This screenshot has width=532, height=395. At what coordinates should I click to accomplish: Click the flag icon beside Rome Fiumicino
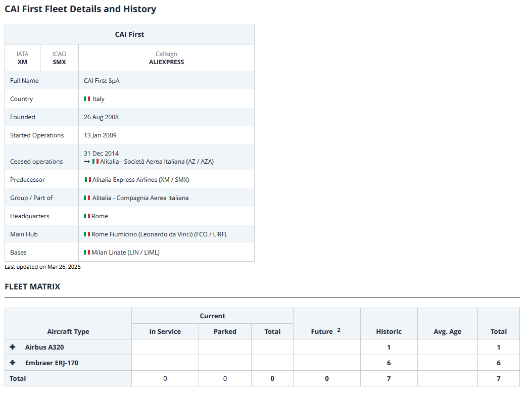tap(87, 234)
